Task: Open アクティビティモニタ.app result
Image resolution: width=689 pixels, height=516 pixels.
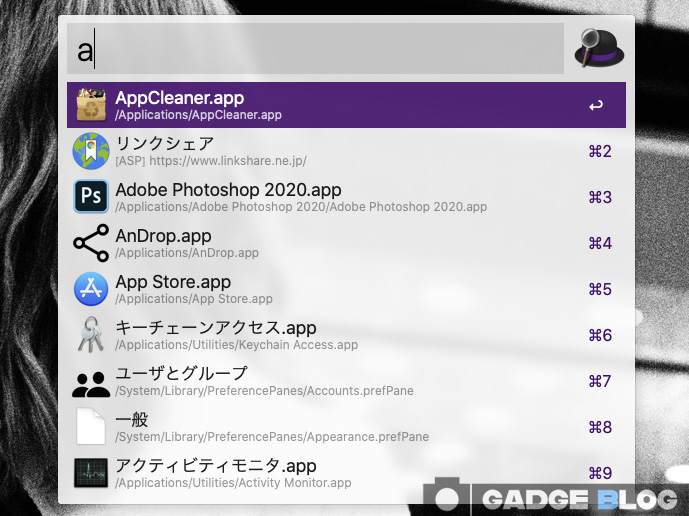Action: pyautogui.click(x=346, y=473)
